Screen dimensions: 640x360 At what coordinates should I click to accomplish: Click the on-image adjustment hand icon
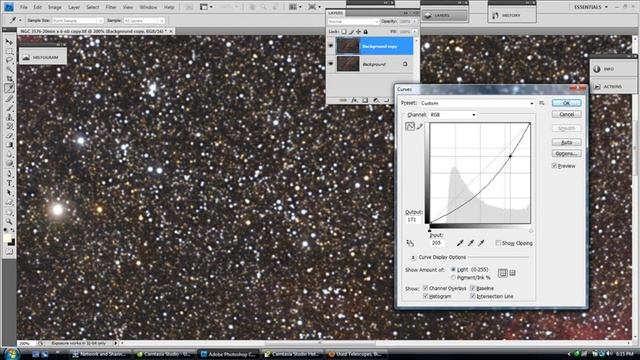(x=410, y=243)
